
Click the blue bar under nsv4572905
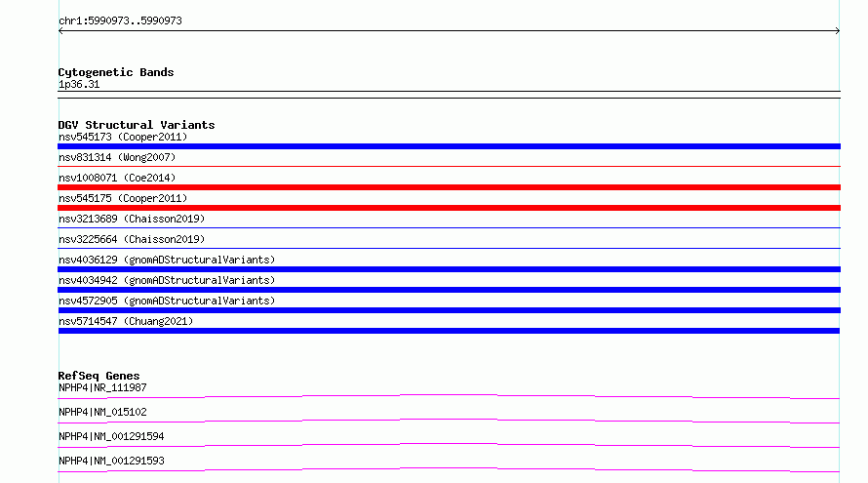click(x=449, y=310)
